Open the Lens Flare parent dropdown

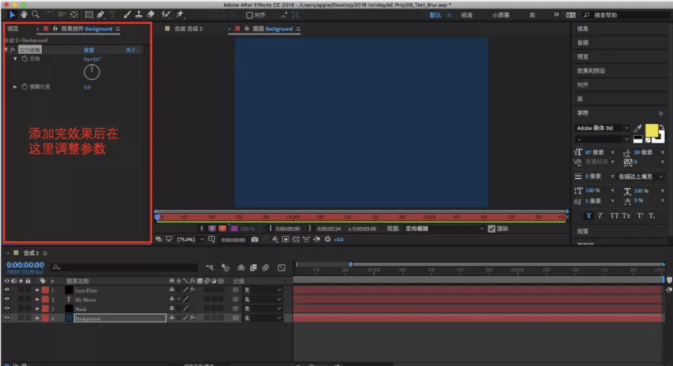pos(263,290)
